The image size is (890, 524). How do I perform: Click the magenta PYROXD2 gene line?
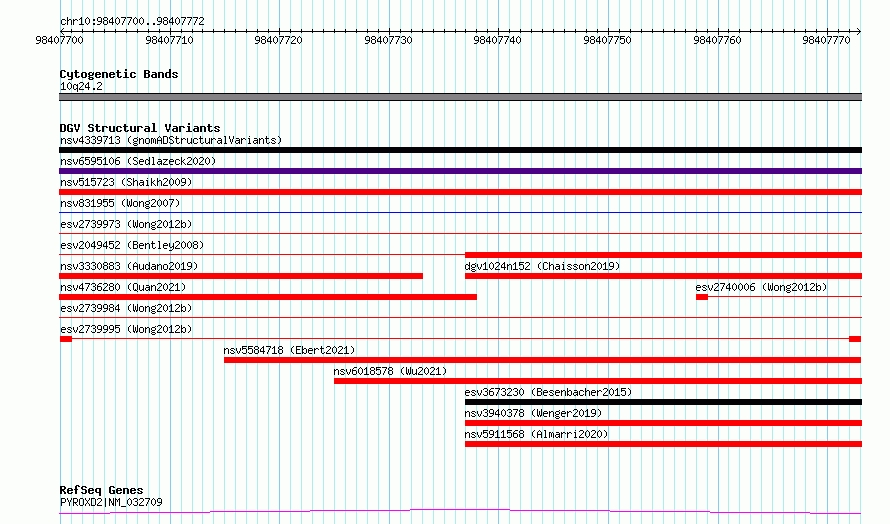[460, 512]
